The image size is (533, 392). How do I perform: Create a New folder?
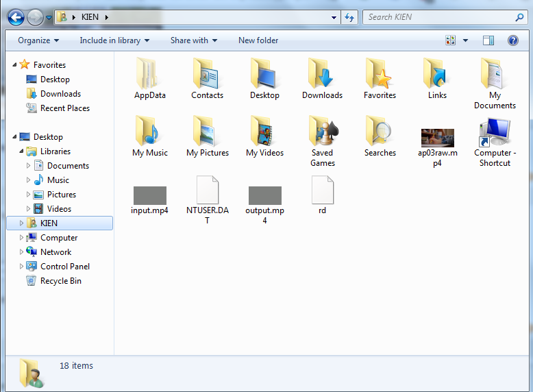click(258, 40)
